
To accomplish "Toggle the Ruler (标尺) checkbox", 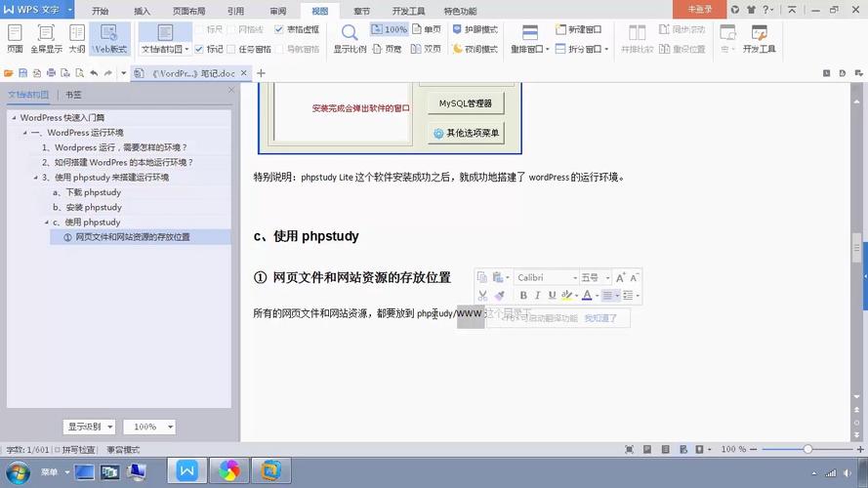I will pos(201,29).
